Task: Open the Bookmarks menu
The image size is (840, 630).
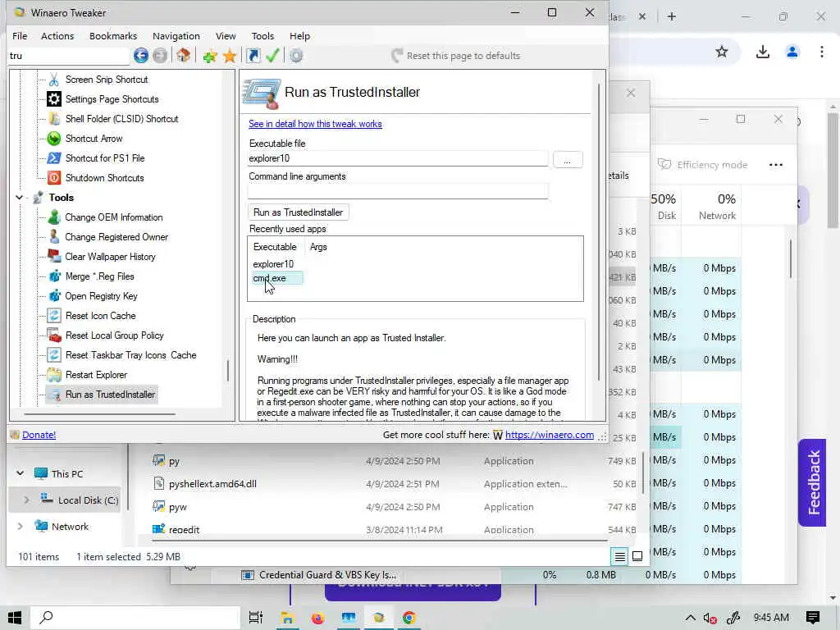Action: click(x=113, y=36)
